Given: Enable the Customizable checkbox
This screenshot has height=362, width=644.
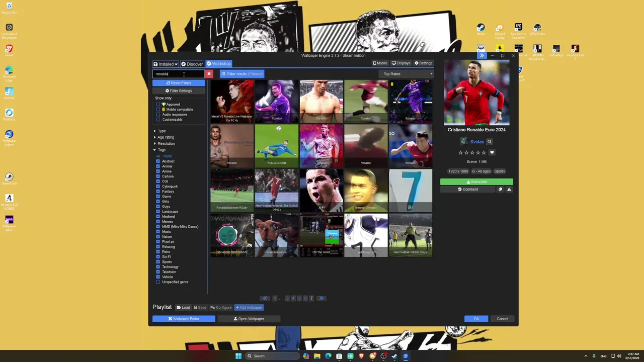Looking at the screenshot, I should 158,120.
